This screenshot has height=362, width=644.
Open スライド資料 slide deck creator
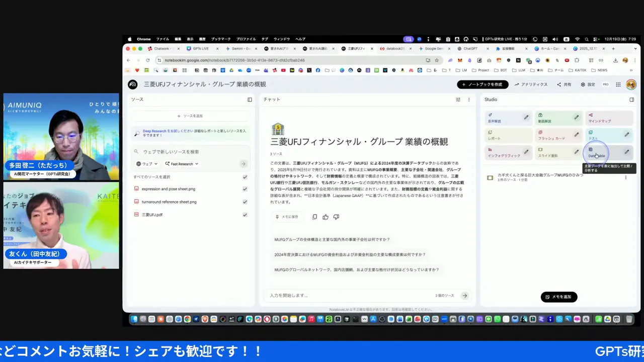click(549, 155)
